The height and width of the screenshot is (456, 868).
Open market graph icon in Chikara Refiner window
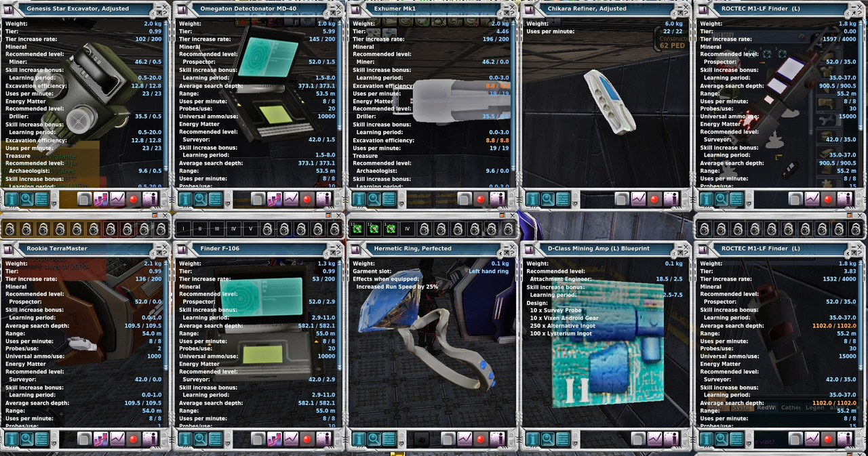[639, 199]
